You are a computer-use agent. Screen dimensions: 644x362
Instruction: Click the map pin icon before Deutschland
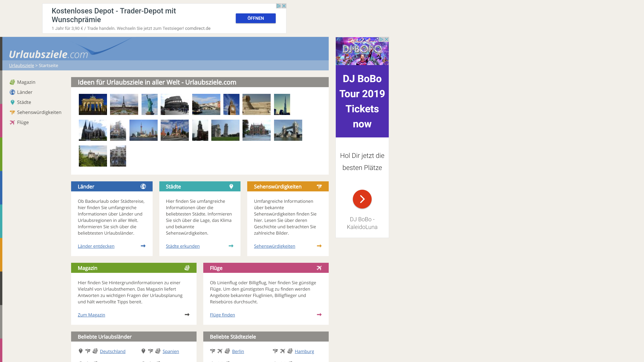pyautogui.click(x=80, y=351)
